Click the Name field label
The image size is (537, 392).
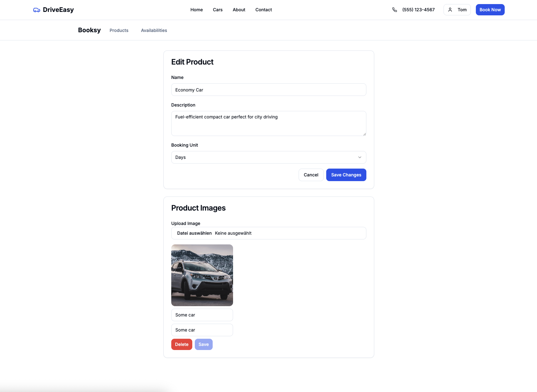click(177, 77)
